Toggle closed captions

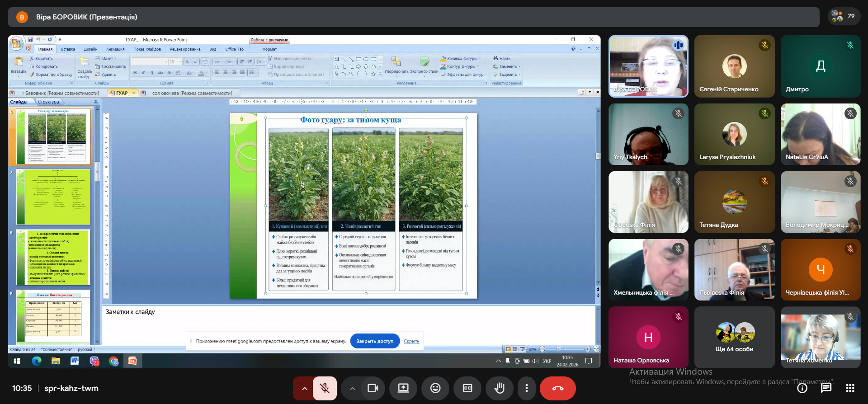pos(467,388)
